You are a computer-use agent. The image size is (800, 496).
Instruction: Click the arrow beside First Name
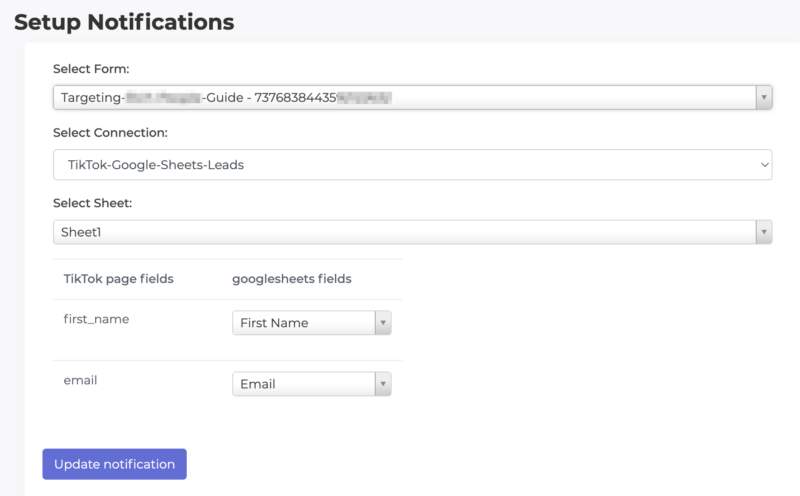click(x=383, y=323)
